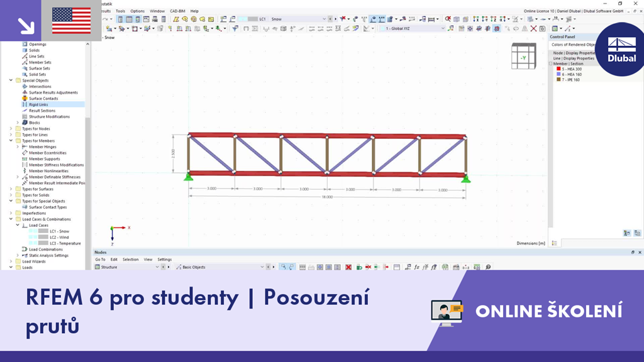This screenshot has height=362, width=644.
Task: Click the camera screenshot icon in the second toolbar row
Action: pyautogui.click(x=542, y=28)
